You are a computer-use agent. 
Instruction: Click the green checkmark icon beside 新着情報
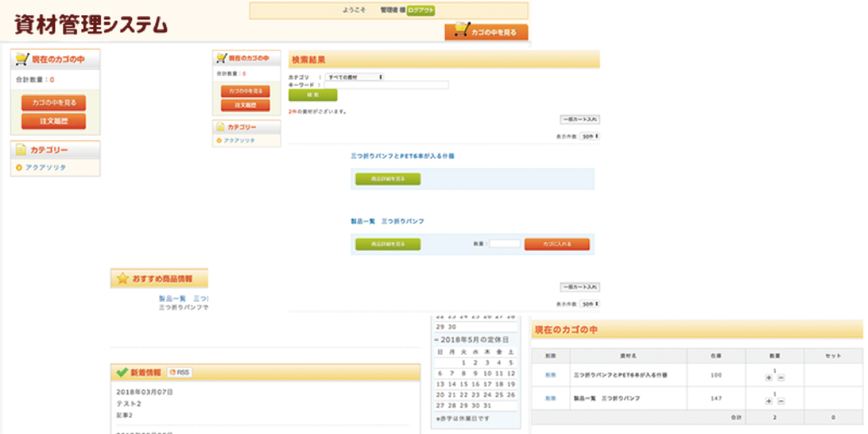123,372
